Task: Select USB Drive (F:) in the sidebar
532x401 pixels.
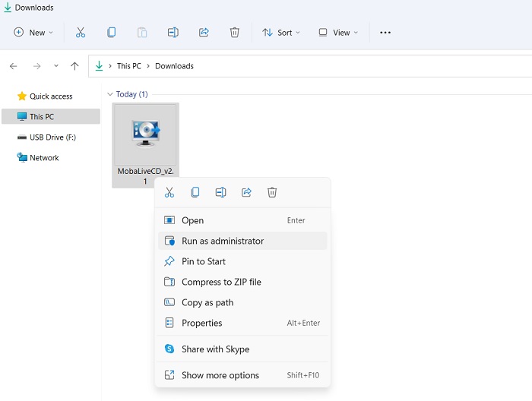Action: [x=52, y=137]
